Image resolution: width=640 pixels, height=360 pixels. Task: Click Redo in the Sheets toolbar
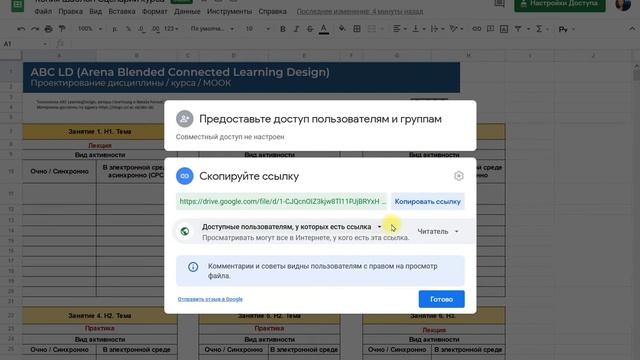[x=35, y=29]
